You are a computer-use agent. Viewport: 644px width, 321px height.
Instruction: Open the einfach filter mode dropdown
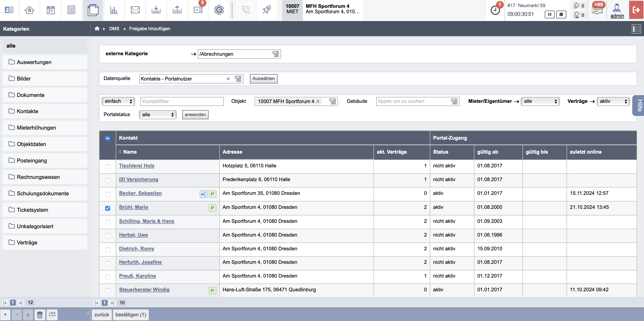click(x=118, y=101)
